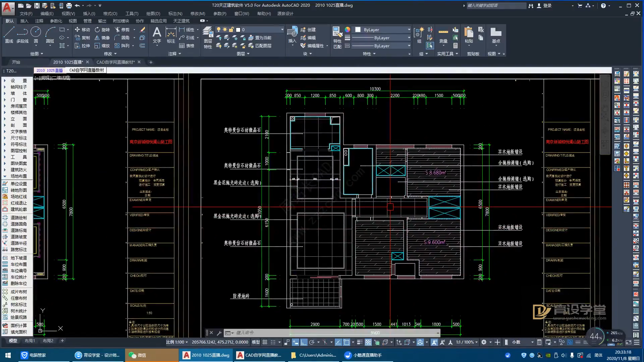Switch to the 注释 ribbon tab

(39, 21)
